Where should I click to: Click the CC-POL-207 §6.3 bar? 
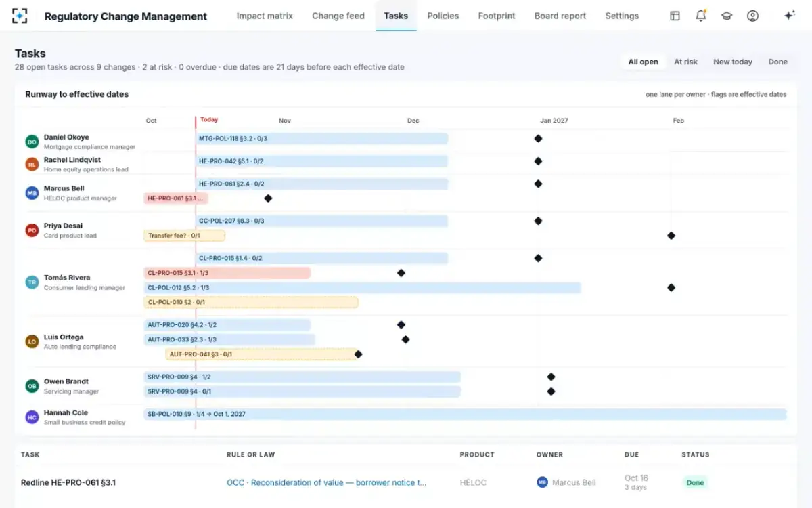pos(322,221)
